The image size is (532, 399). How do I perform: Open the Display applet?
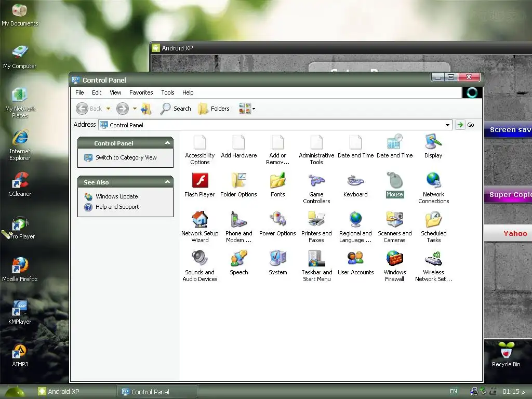point(433,146)
